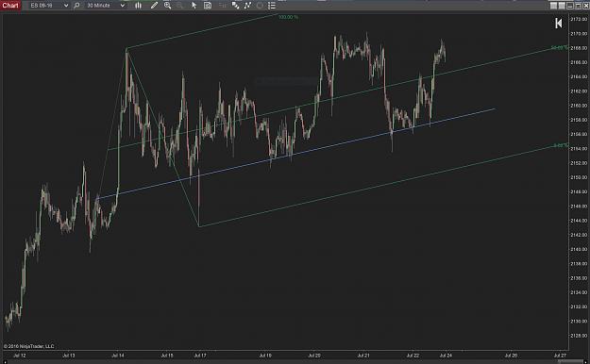Viewport: 590px width, 364px height.
Task: Click the toolbar icon right of cursor pointer
Action: coord(208,6)
